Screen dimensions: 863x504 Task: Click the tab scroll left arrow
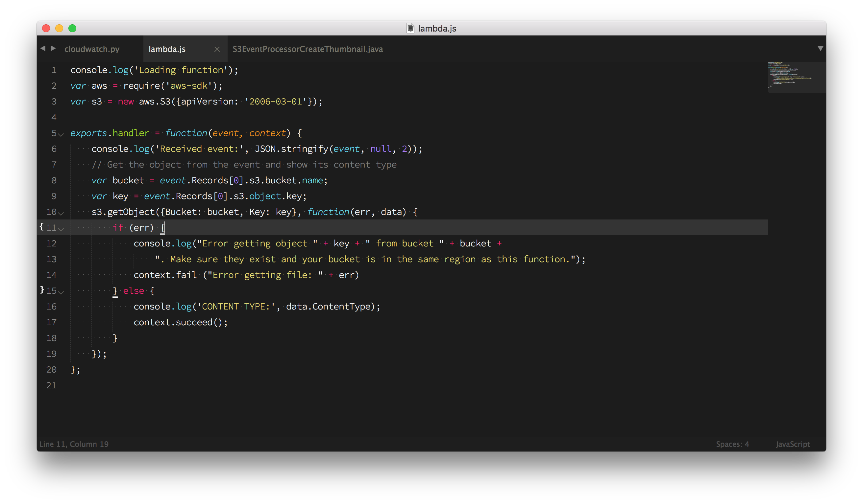43,49
